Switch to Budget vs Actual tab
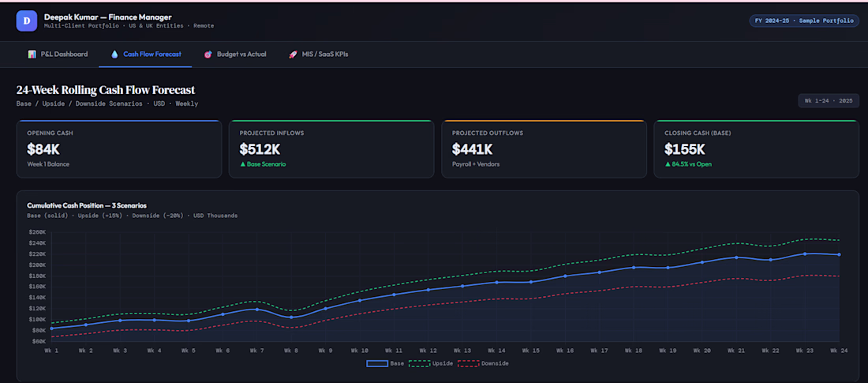The height and width of the screenshot is (383, 868). [x=234, y=54]
